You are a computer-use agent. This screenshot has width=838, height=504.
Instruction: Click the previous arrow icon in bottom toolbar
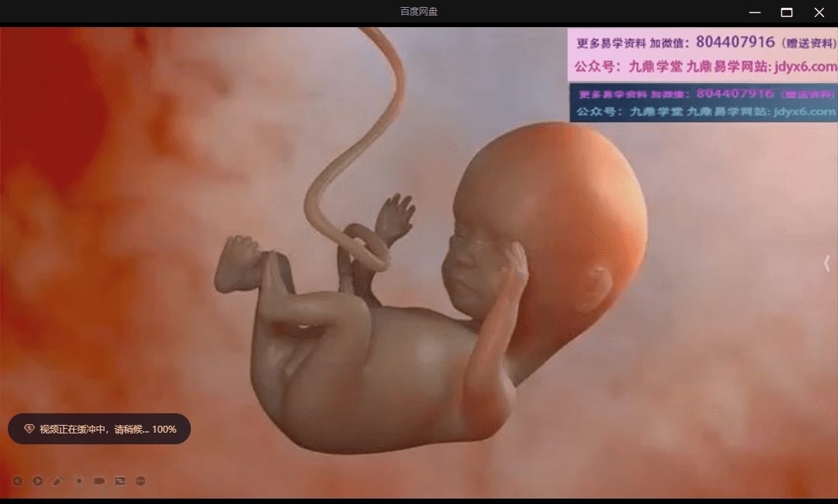click(17, 481)
